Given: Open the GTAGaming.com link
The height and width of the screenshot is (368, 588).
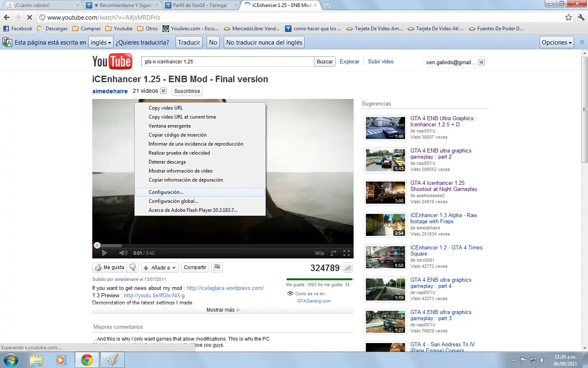Looking at the screenshot, I should point(314,301).
